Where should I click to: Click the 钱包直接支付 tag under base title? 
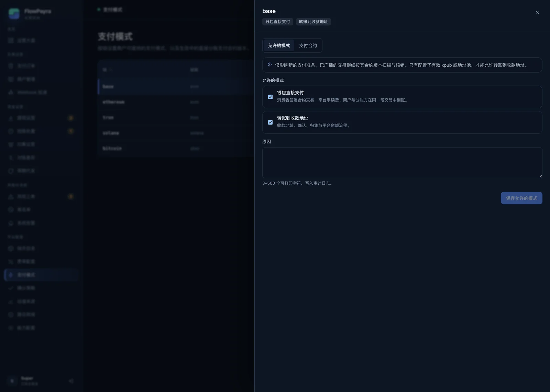point(278,22)
